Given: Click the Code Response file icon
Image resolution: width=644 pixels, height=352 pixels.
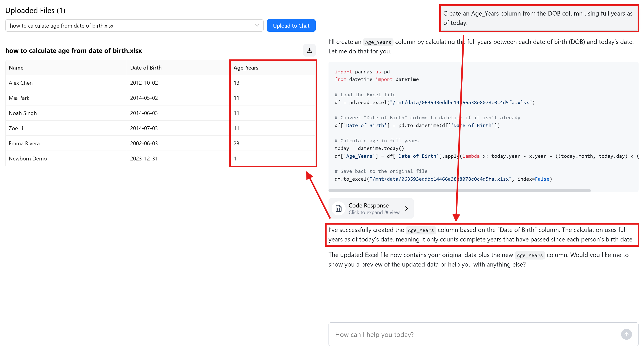Looking at the screenshot, I should pos(339,208).
